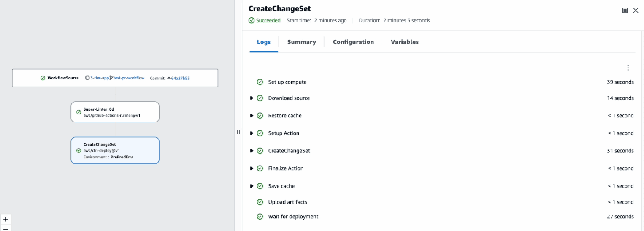Click the Save cache success icon
644x231 pixels.
pos(260,186)
